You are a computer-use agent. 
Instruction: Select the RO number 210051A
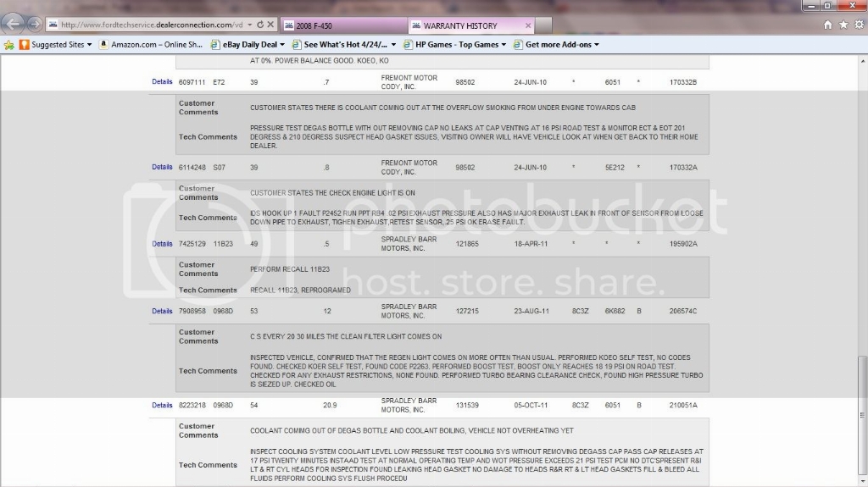tap(683, 405)
